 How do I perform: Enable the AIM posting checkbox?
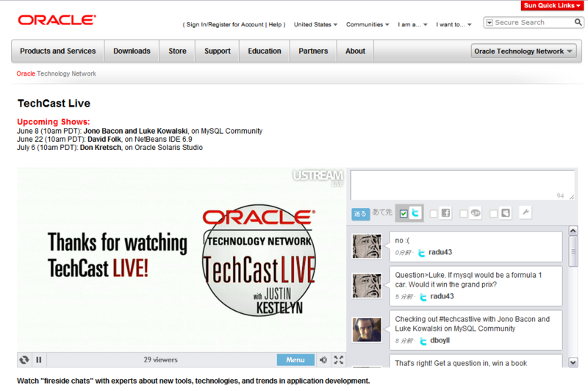[464, 213]
